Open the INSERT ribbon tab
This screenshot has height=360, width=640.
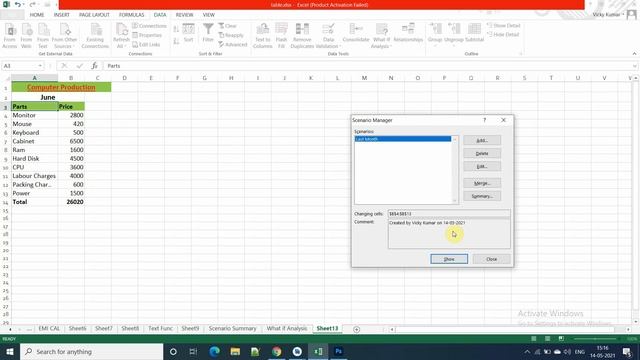[62, 15]
